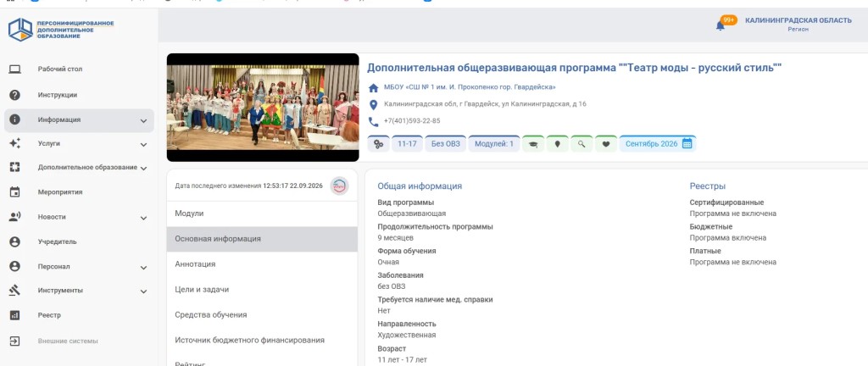Expand the Персонал menu chevron

pyautogui.click(x=143, y=268)
